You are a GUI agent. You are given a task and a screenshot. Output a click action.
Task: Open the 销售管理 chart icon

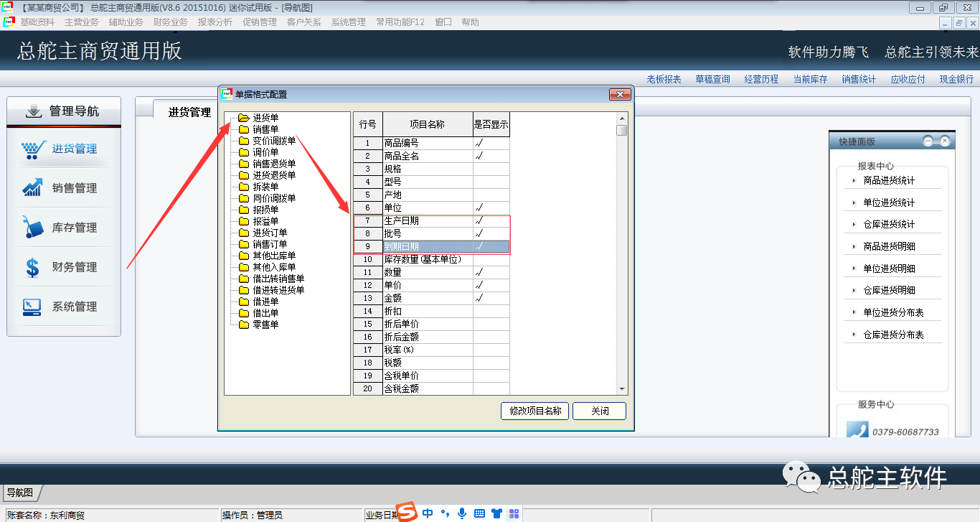[x=33, y=188]
